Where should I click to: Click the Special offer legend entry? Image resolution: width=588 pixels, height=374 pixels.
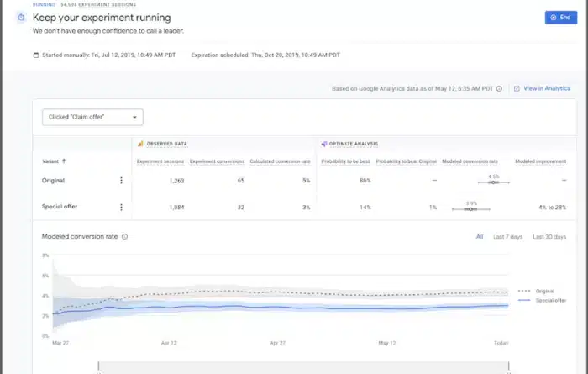coord(545,299)
